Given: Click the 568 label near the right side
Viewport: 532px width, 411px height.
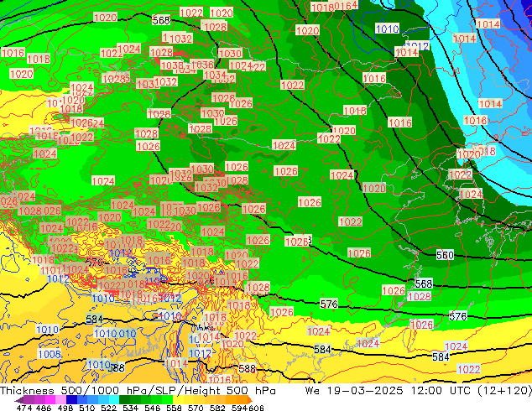Looking at the screenshot, I should 424,284.
